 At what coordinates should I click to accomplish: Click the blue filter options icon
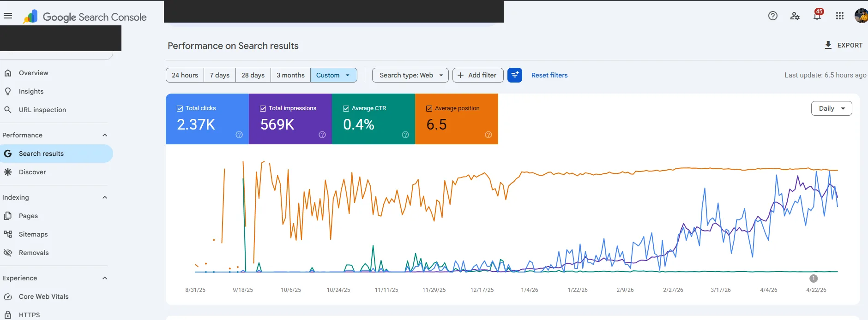515,75
